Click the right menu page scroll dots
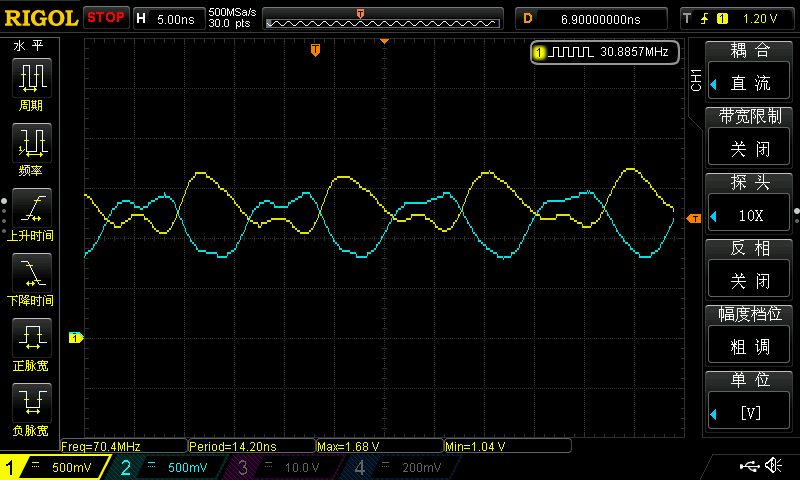 (796, 216)
